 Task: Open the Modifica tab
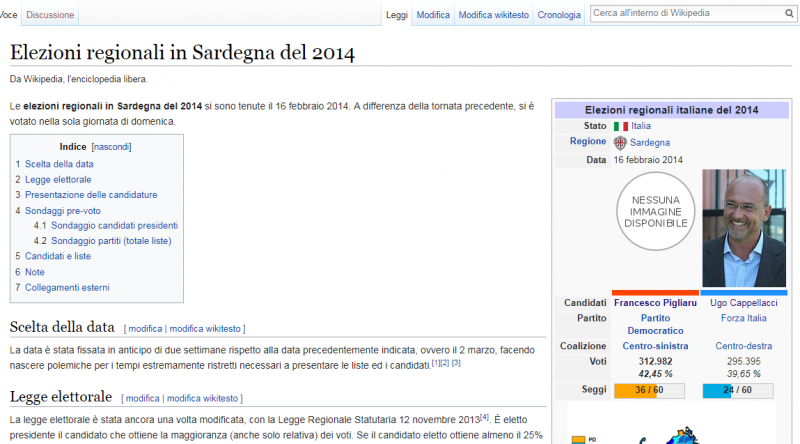click(x=433, y=15)
